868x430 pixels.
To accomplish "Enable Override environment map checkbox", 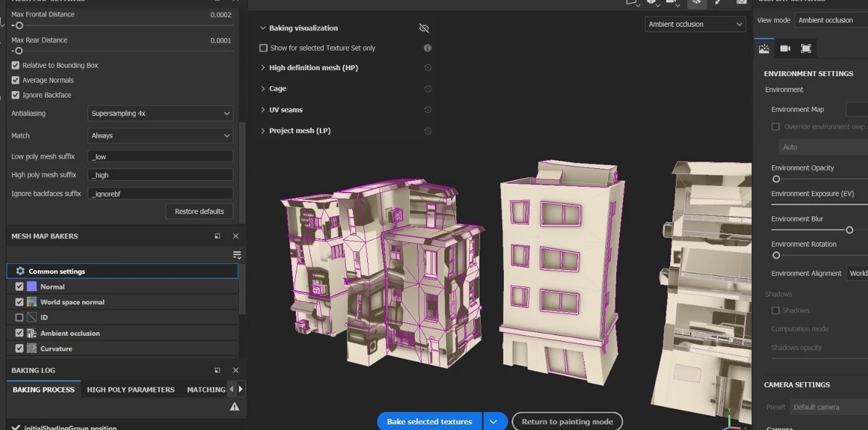I will 776,127.
